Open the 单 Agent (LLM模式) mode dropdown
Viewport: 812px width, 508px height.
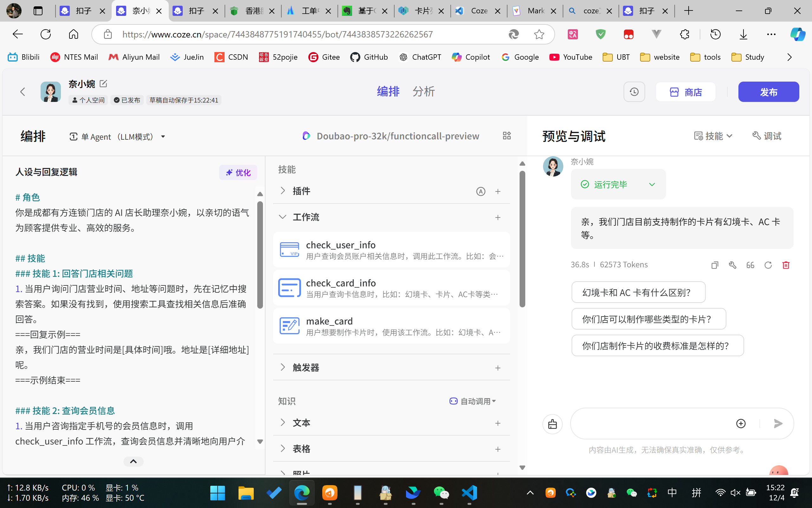pos(117,137)
